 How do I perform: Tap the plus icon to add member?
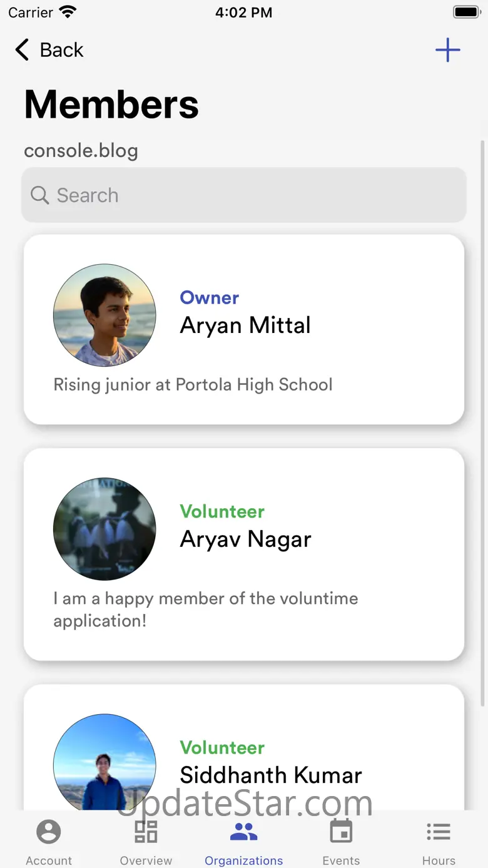pos(447,50)
